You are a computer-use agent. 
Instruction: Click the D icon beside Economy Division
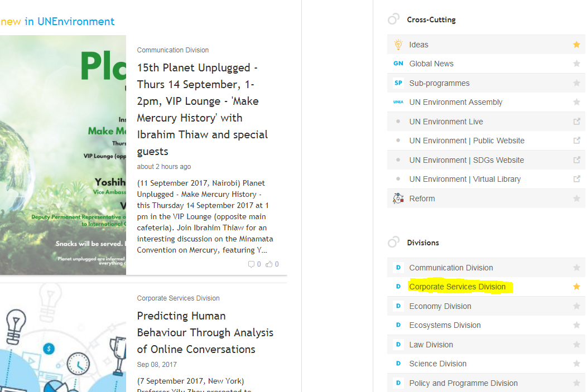coord(398,306)
